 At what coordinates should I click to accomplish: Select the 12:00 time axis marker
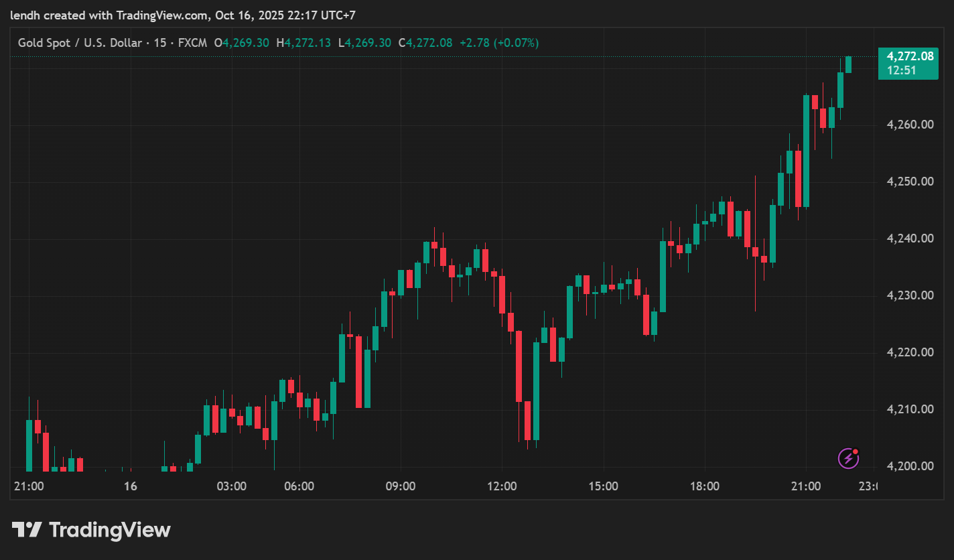[x=502, y=487]
